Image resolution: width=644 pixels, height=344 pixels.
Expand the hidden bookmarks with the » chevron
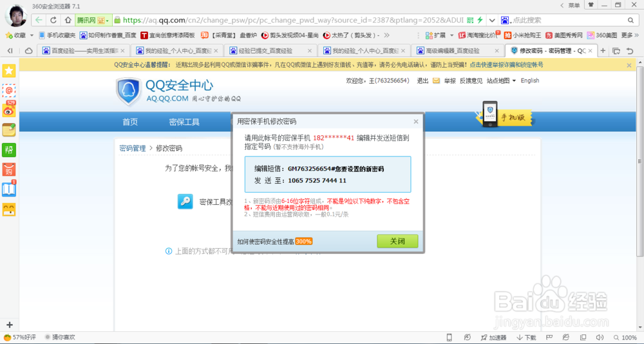[x=386, y=35]
